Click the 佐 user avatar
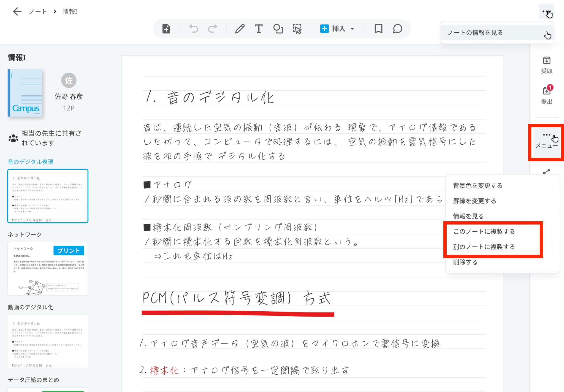Viewport: 564px width, 392px height. point(69,80)
